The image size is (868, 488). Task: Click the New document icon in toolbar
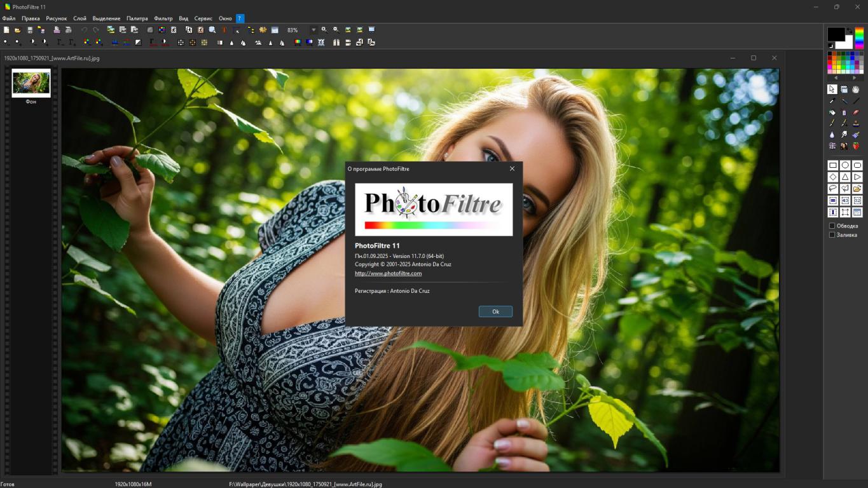[6, 30]
